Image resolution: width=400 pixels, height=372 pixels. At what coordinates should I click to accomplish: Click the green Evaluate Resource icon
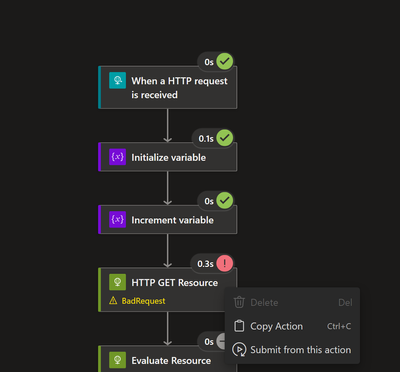(x=117, y=360)
